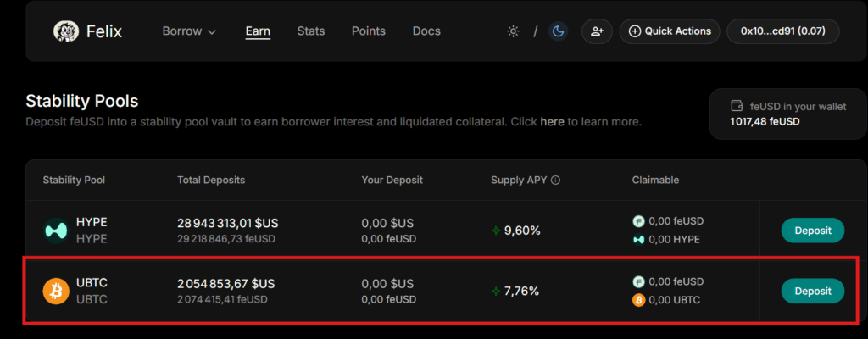Open the Points page

369,31
